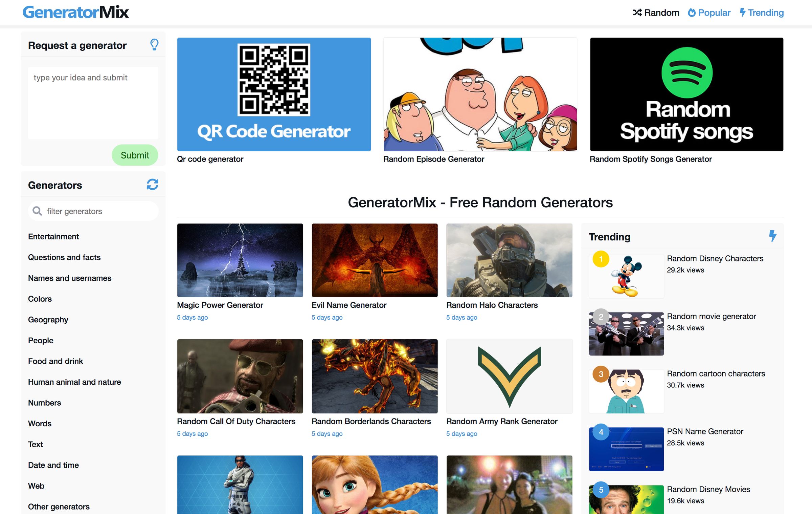Select Names and usernames category
The width and height of the screenshot is (812, 514).
(70, 278)
